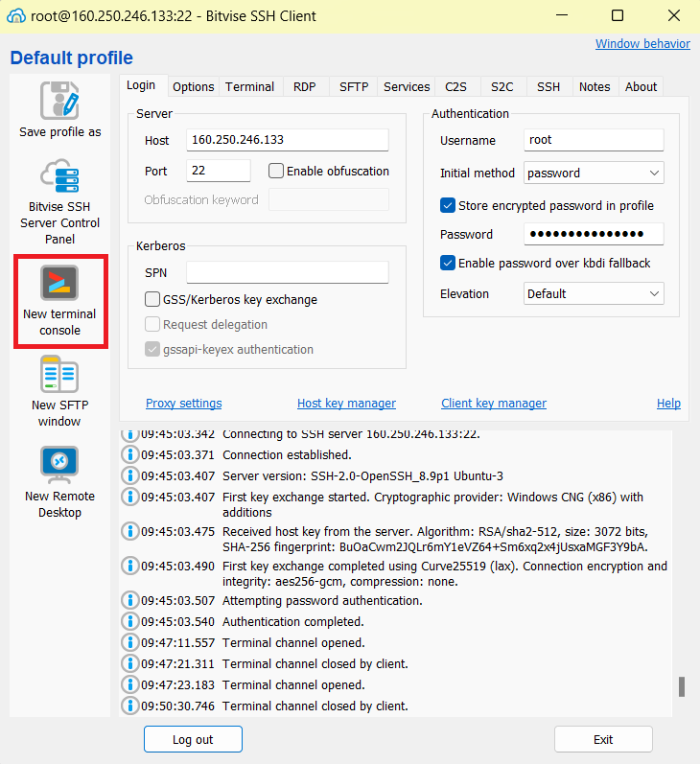This screenshot has height=764, width=700.
Task: Click 'Terminal channel closed by client.' at 09:50:30.746
Action: click(x=315, y=706)
